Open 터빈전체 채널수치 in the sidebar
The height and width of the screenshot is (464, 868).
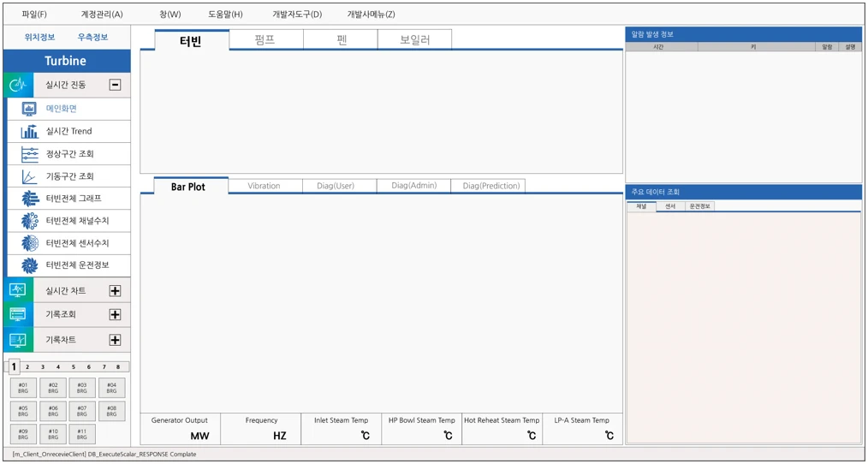click(x=68, y=221)
